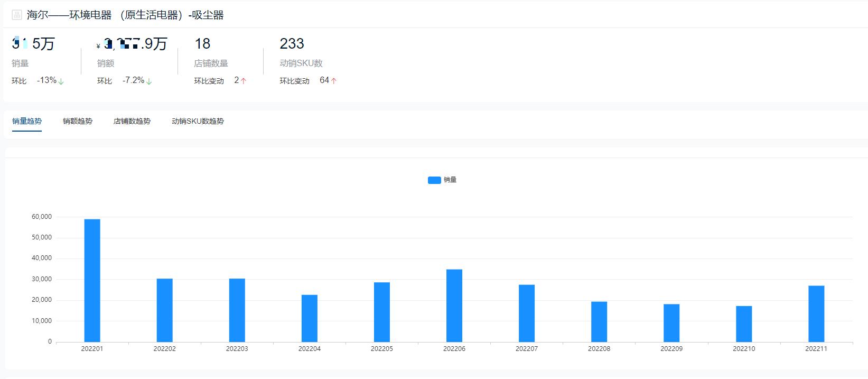
Task: Click the green down arrow beside -7.2%
Action: pos(149,81)
